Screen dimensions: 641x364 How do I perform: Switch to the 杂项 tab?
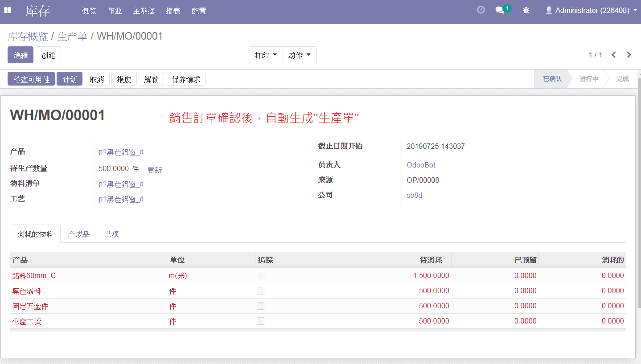(x=112, y=234)
